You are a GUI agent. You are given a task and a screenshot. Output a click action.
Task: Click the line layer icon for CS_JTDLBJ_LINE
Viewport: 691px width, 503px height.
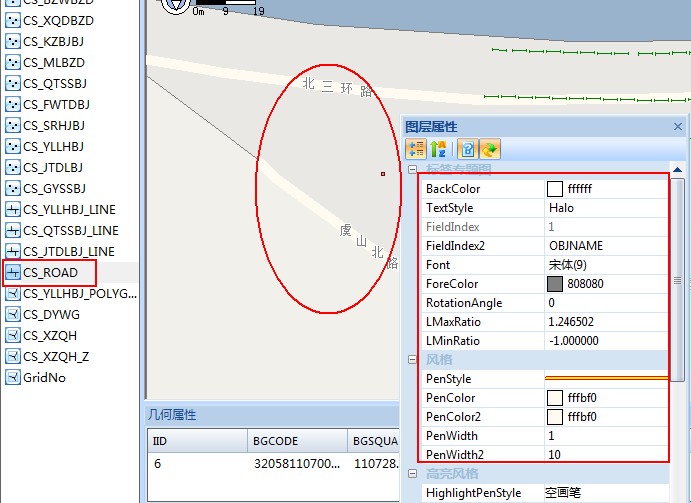point(13,252)
